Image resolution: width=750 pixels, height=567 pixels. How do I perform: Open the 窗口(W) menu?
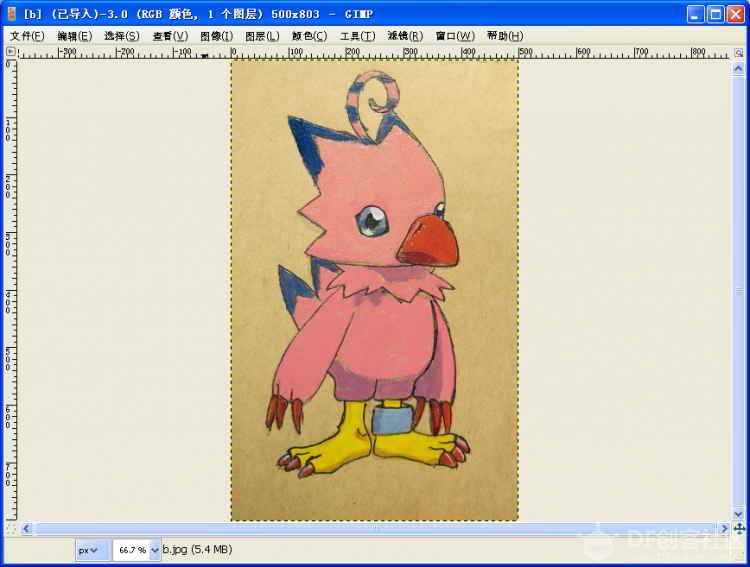point(455,36)
